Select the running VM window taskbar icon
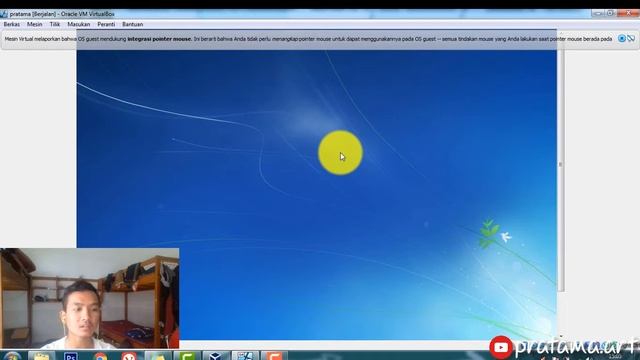640x360 pixels. click(245, 356)
